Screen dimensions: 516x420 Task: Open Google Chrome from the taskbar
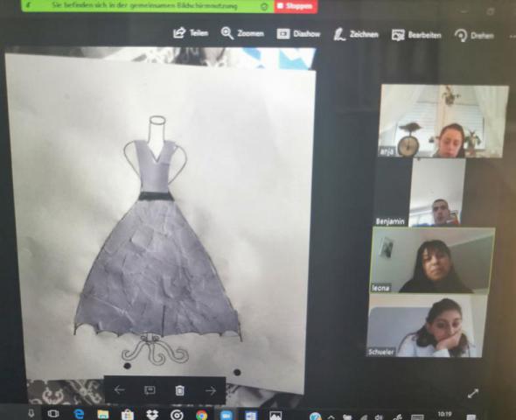tap(201, 415)
